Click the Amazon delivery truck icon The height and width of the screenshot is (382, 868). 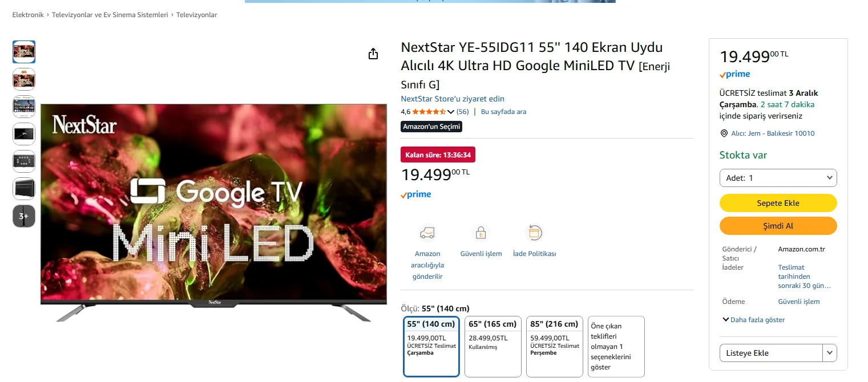point(427,233)
